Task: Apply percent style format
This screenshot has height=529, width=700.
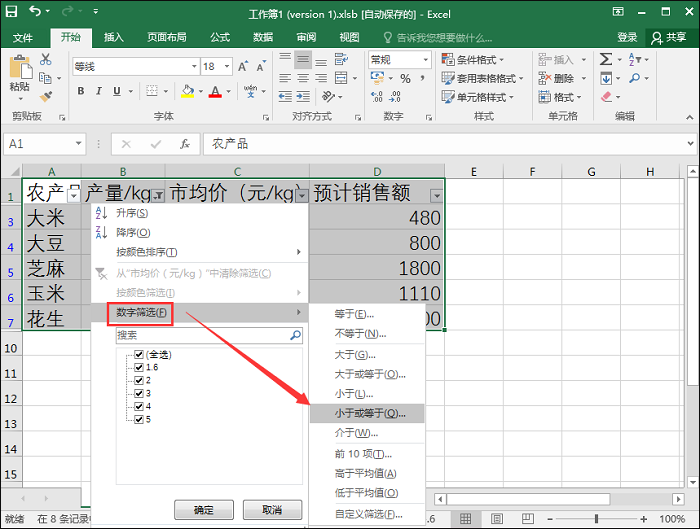Action: [x=405, y=79]
